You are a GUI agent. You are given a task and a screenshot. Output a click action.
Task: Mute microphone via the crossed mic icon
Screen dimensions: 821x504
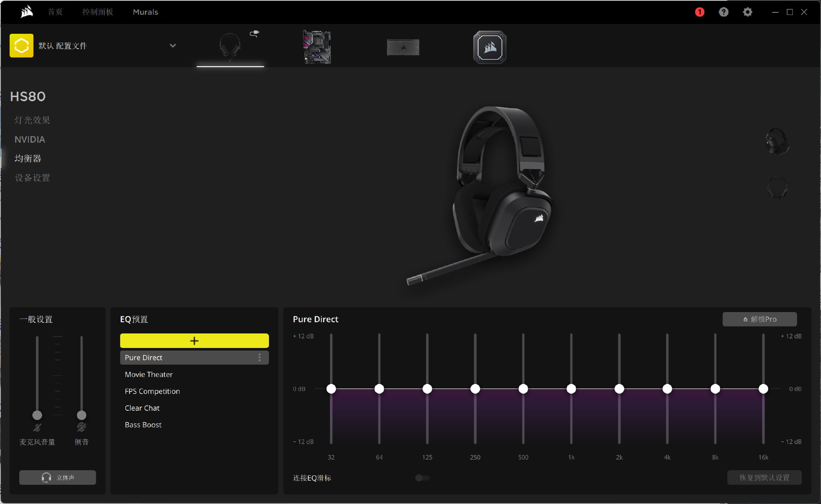[37, 427]
